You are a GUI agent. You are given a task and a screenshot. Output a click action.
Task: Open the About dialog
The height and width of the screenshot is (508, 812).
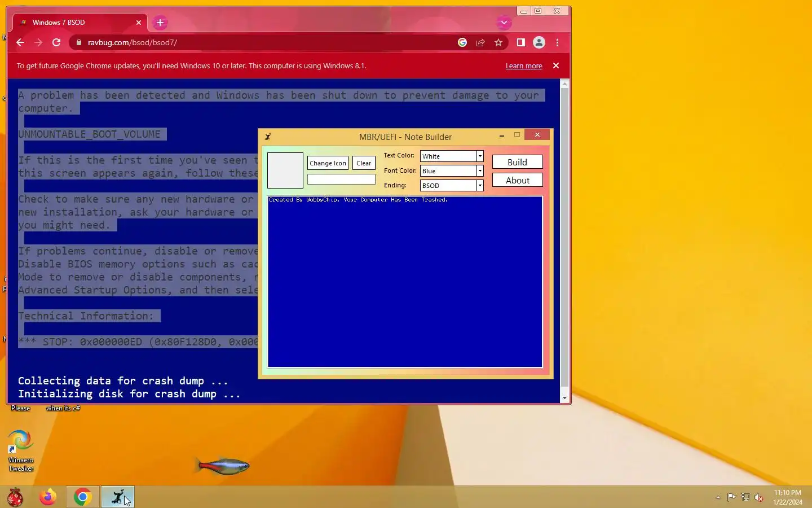click(517, 180)
